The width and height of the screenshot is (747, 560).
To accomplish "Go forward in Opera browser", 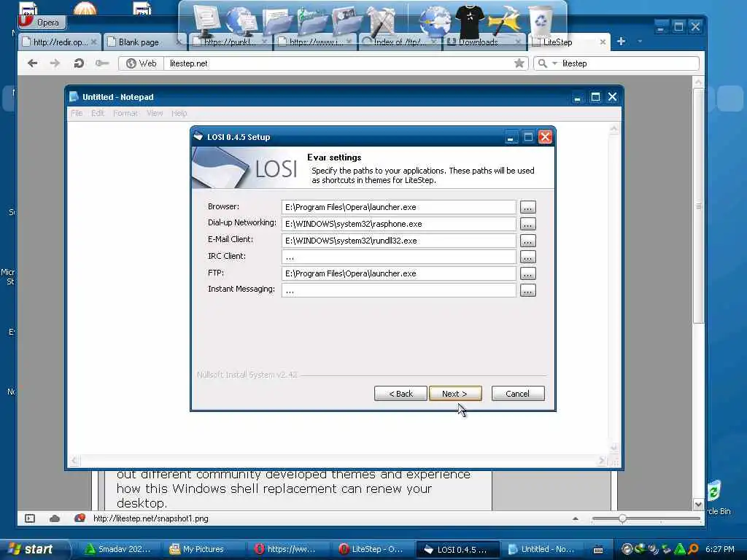I will (x=55, y=63).
